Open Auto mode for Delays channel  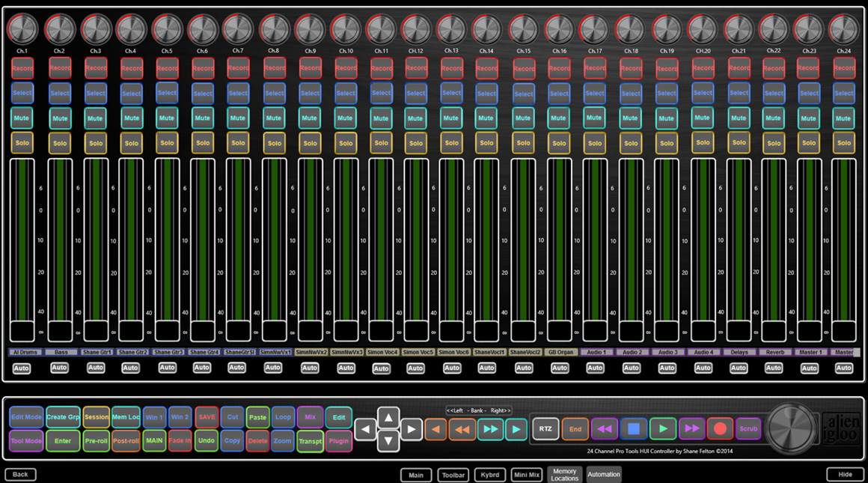click(739, 368)
